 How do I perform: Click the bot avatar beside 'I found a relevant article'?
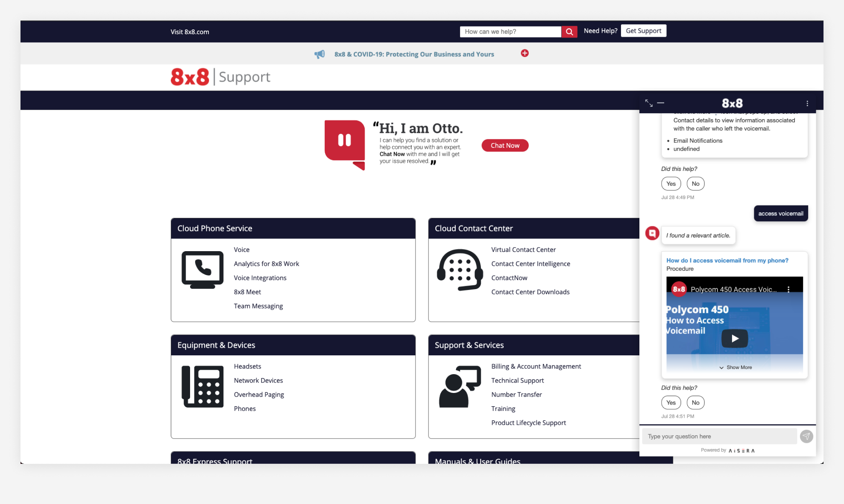point(652,233)
